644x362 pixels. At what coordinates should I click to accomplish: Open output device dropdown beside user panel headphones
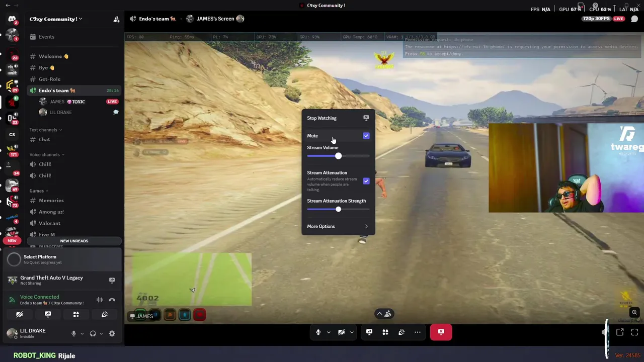pyautogui.click(x=101, y=333)
